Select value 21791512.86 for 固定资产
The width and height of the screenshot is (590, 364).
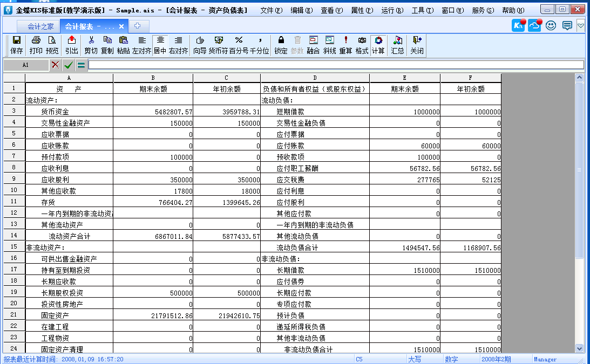tap(153, 315)
